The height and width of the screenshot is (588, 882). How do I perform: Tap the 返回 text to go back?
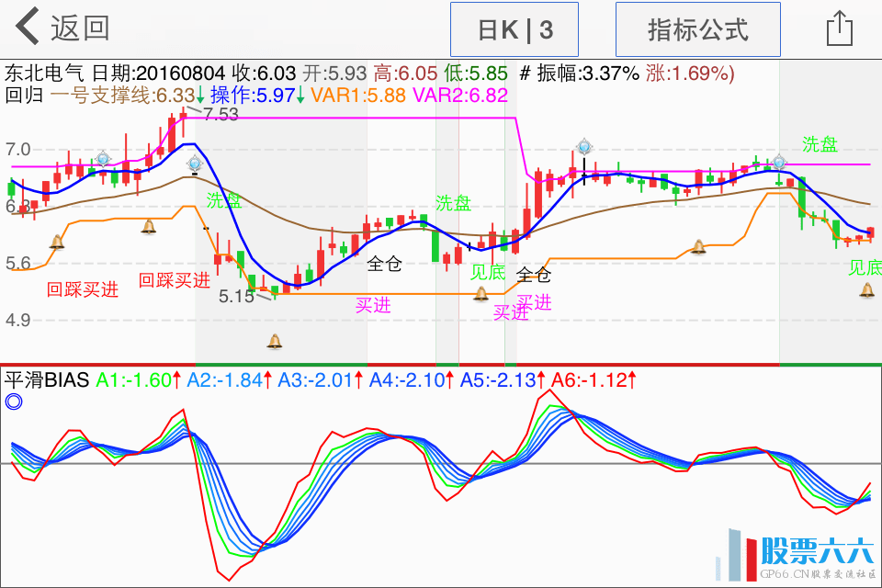click(x=80, y=28)
